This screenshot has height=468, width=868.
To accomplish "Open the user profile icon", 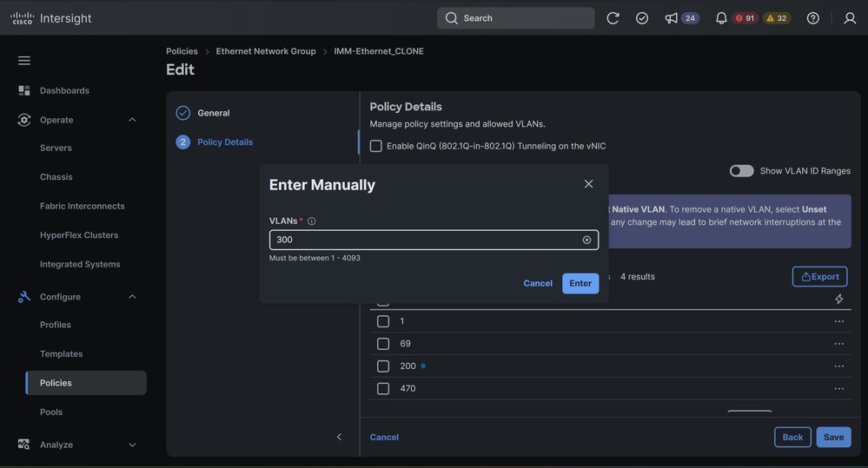I will pyautogui.click(x=850, y=18).
